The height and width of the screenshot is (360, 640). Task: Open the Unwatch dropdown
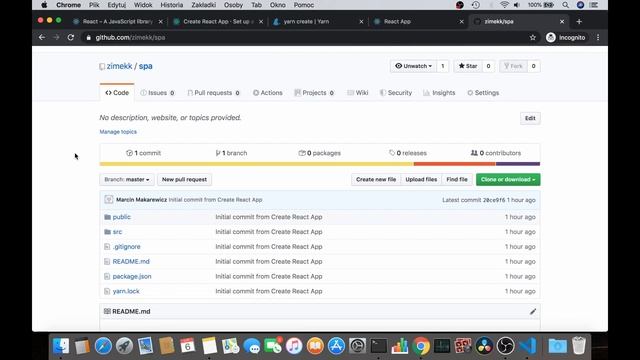click(413, 66)
